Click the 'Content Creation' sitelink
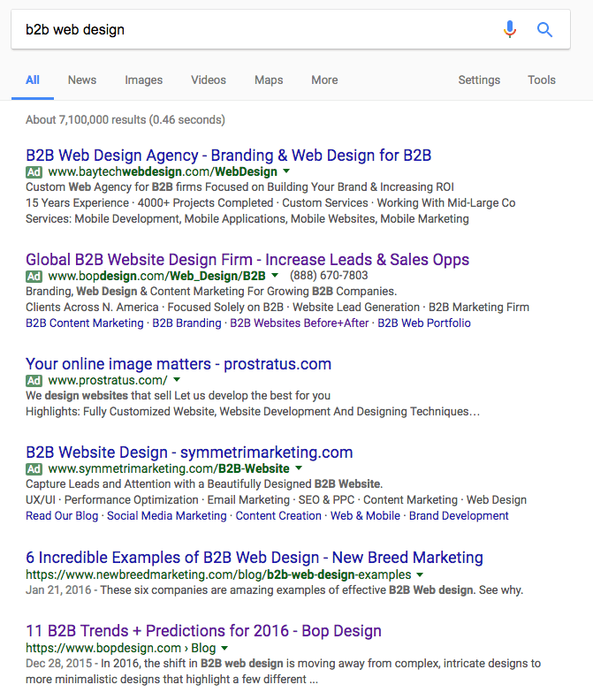This screenshot has height=700, width=593. pyautogui.click(x=278, y=515)
